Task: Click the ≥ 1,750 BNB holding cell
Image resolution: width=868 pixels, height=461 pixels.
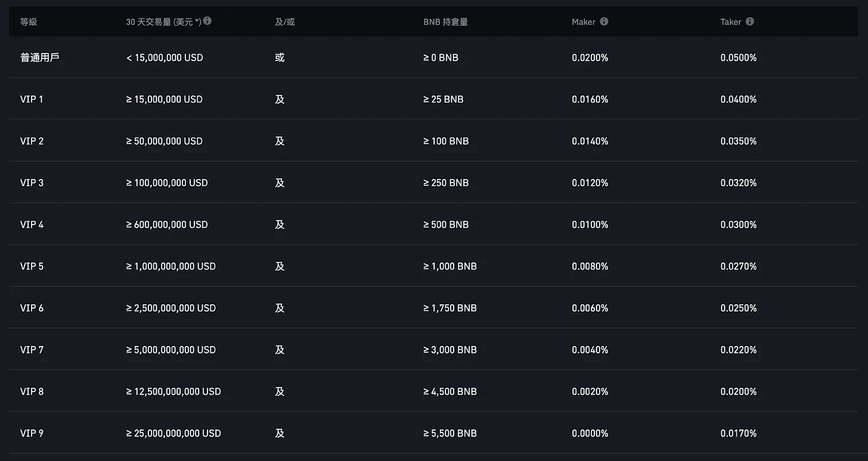Action: 450,308
